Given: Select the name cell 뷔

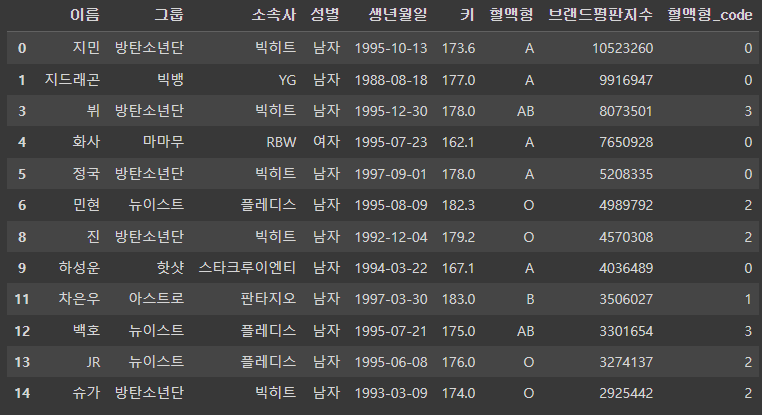Looking at the screenshot, I should click(93, 110).
